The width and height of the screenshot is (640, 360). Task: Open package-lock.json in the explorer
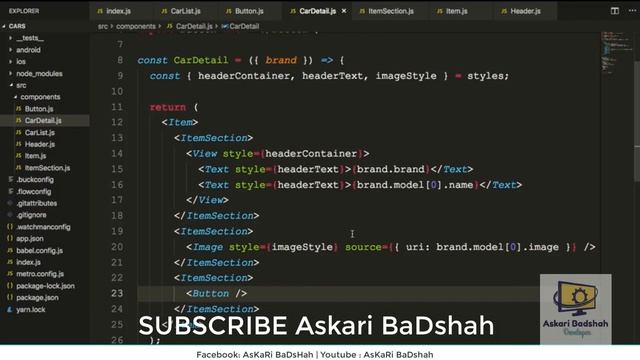(45, 286)
